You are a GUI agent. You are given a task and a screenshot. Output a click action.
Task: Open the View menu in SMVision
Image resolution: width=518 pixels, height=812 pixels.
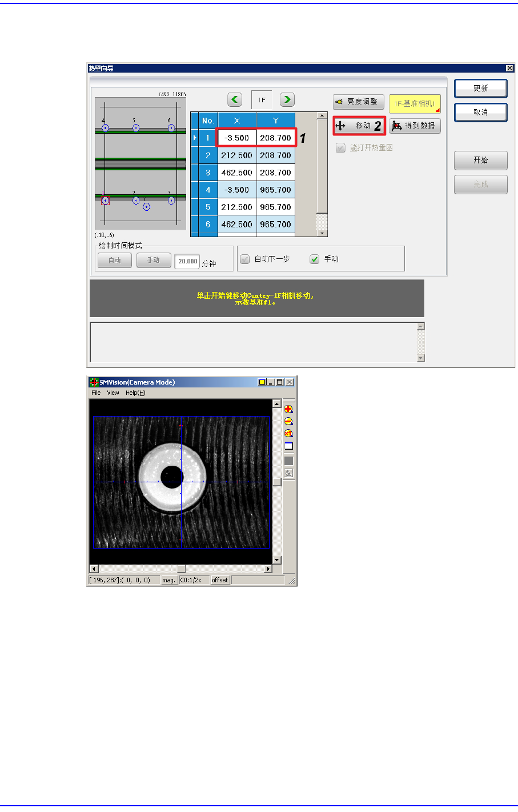point(113,393)
